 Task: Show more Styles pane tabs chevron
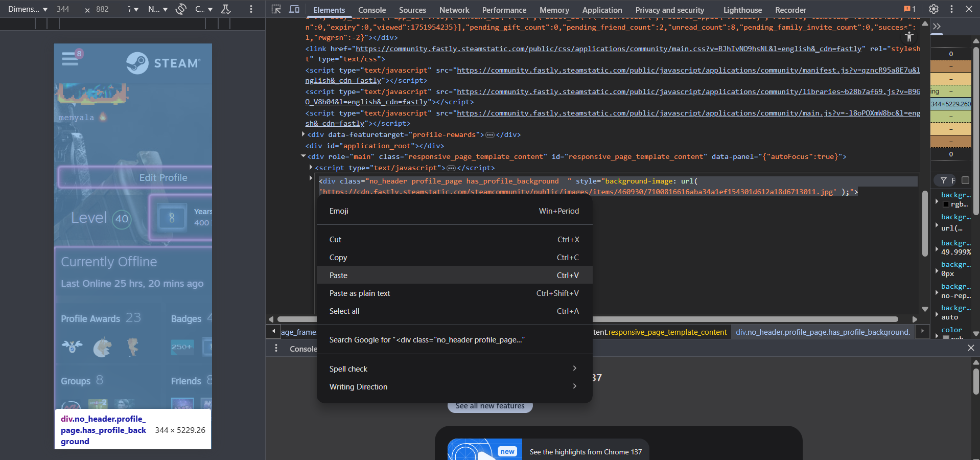tap(937, 27)
